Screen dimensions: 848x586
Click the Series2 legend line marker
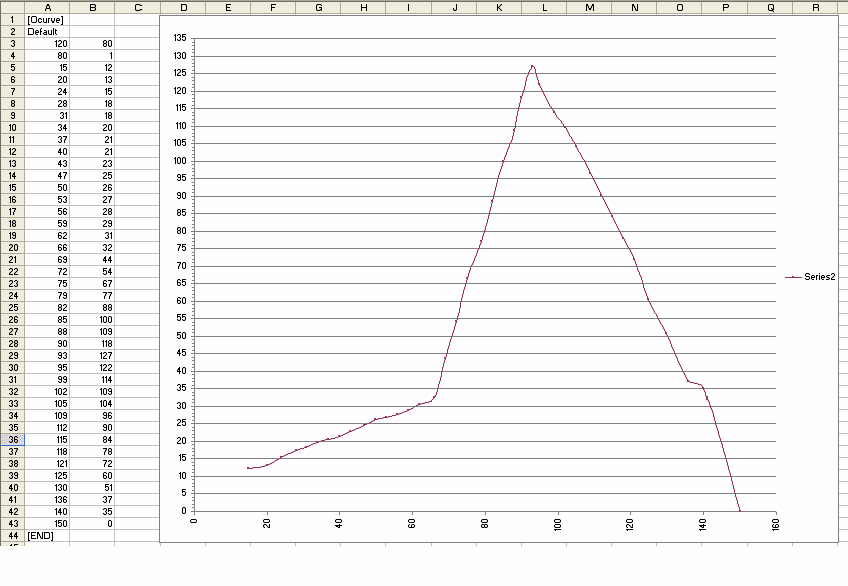point(794,276)
